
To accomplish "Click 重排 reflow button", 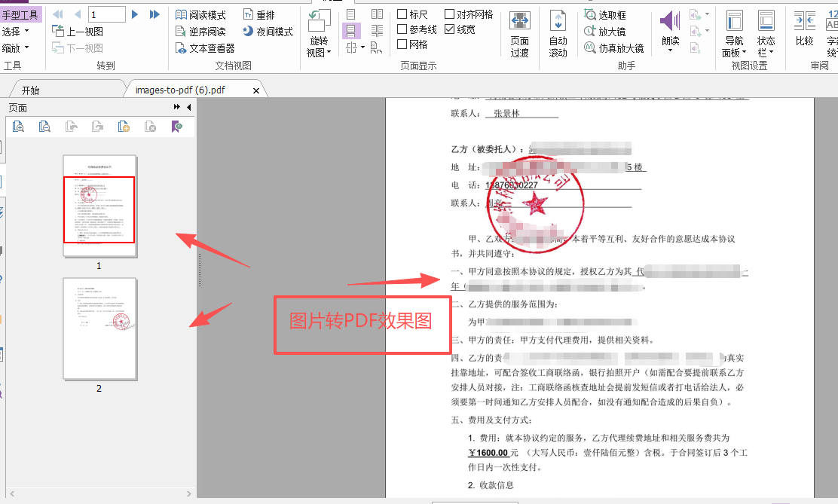I will pos(259,15).
